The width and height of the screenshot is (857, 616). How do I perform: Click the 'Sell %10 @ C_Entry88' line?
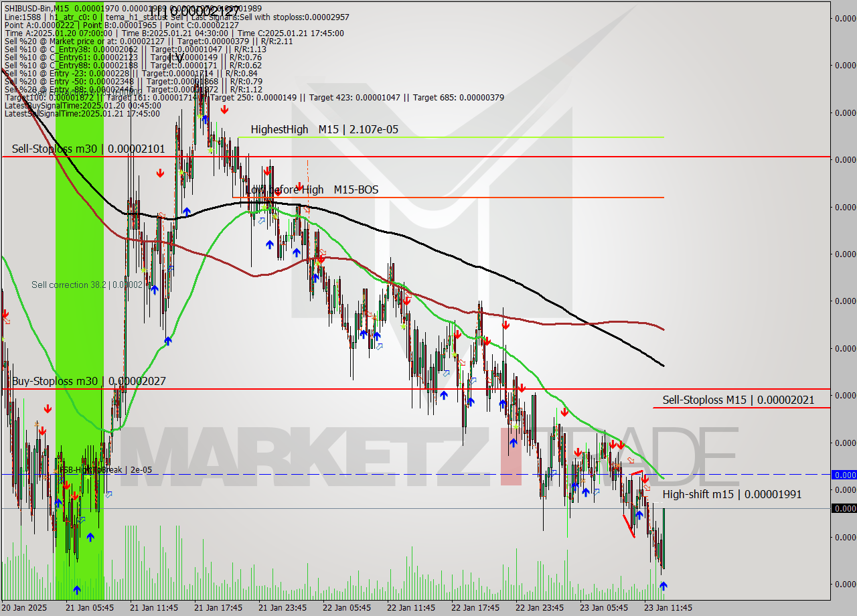pos(133,65)
